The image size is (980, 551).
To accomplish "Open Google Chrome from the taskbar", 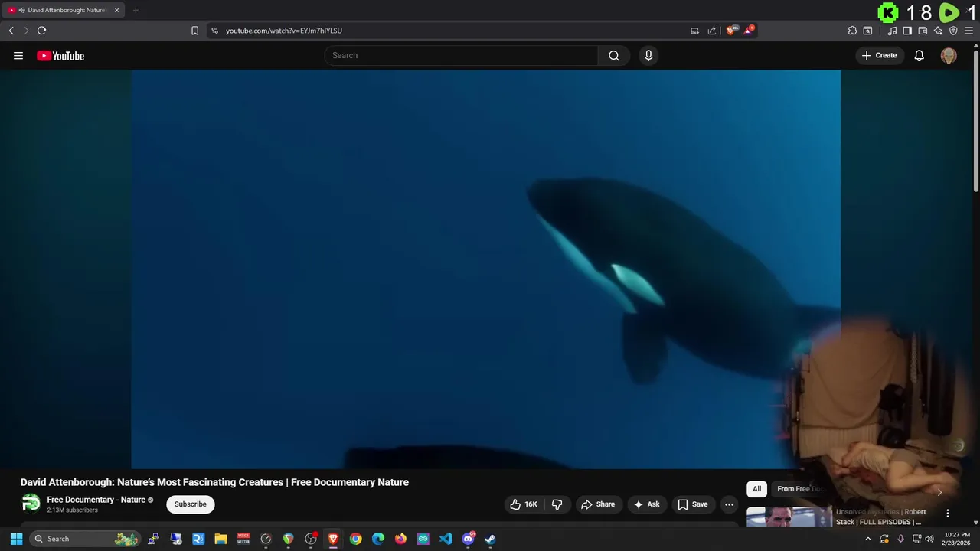I will coord(355,539).
